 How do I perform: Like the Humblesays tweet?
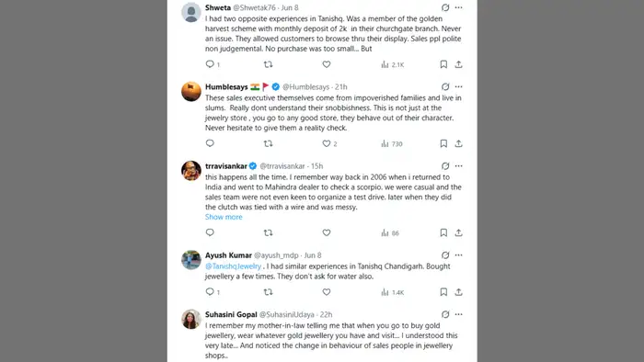click(327, 143)
